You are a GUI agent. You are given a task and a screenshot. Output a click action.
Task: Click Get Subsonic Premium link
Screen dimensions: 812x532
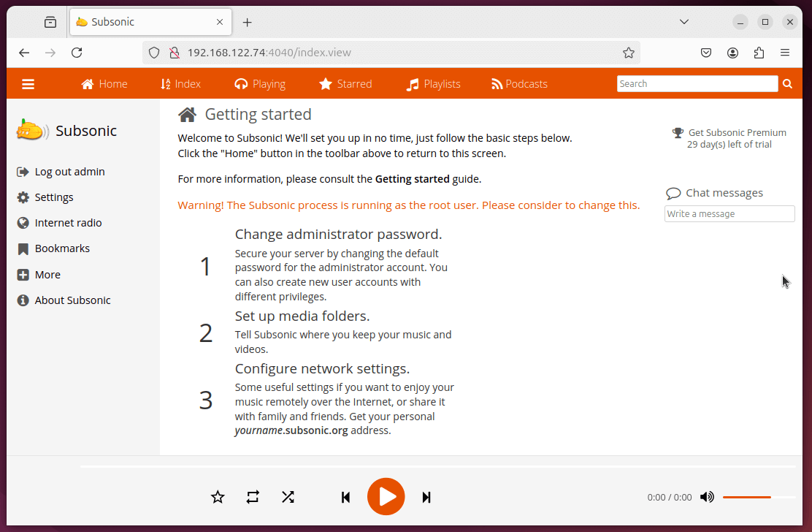(x=737, y=133)
